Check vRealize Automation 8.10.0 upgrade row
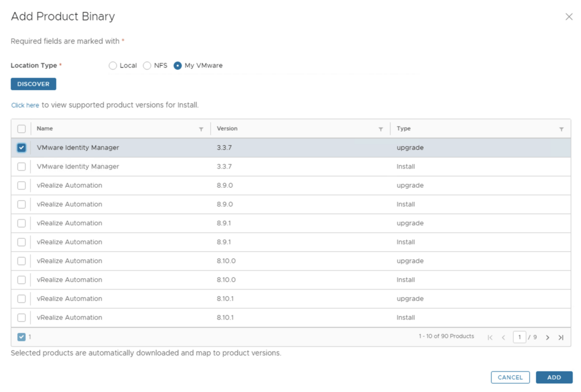The image size is (581, 392). coord(22,261)
